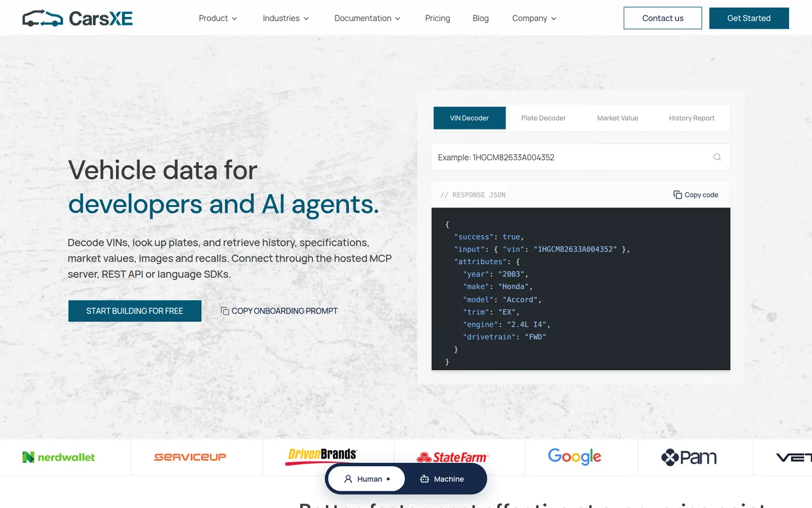Expand the Industries menu chevron
The height and width of the screenshot is (508, 812).
306,18
